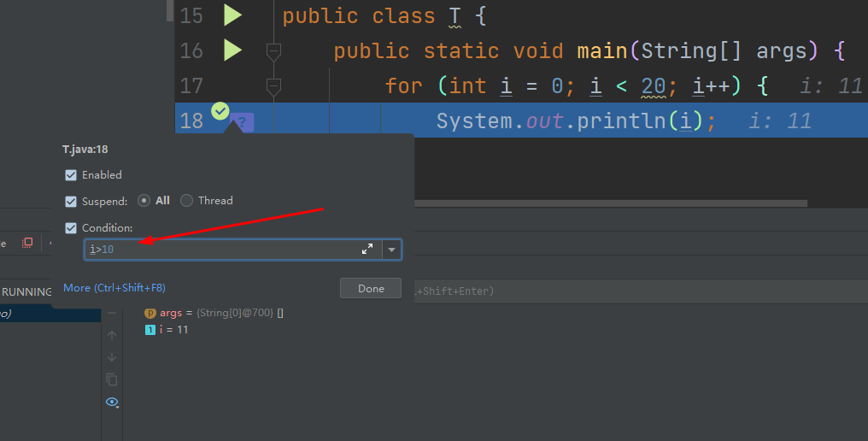The image size is (868, 441).
Task: Click the primitive type icon next to i = 11
Action: click(150, 330)
